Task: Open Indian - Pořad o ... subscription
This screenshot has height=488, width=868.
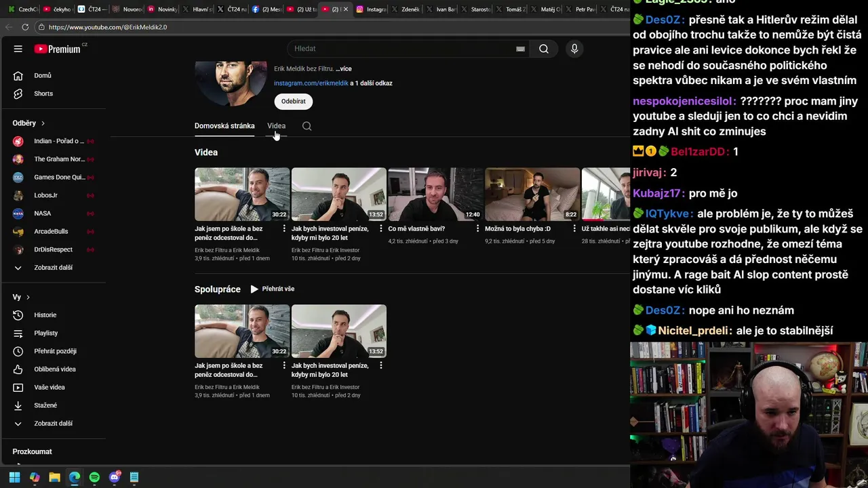Action: pyautogui.click(x=55, y=141)
